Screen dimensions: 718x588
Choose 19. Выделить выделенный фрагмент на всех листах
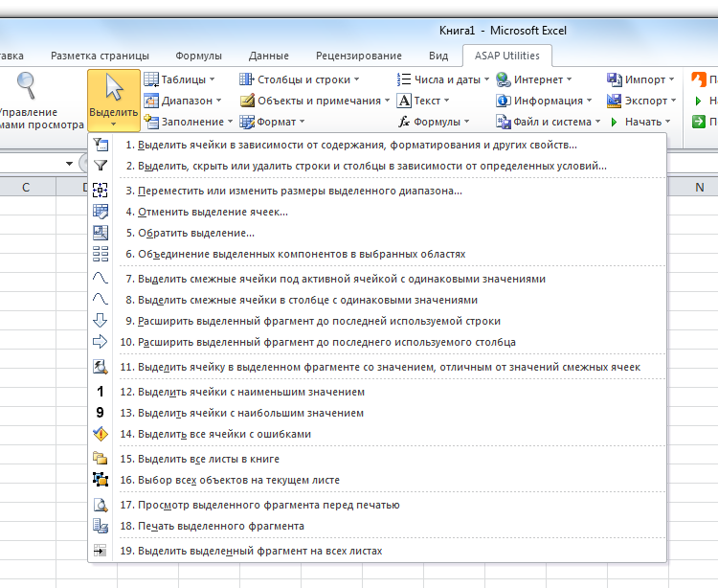click(377, 551)
